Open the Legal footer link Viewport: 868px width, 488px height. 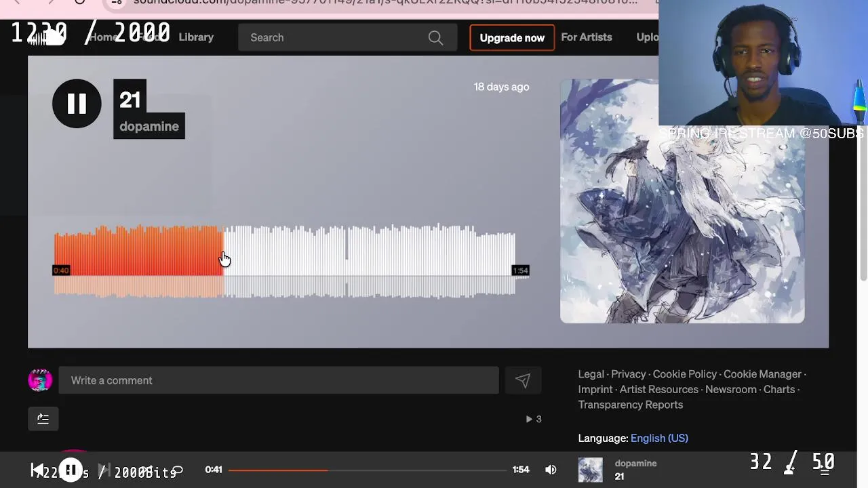[591, 374]
